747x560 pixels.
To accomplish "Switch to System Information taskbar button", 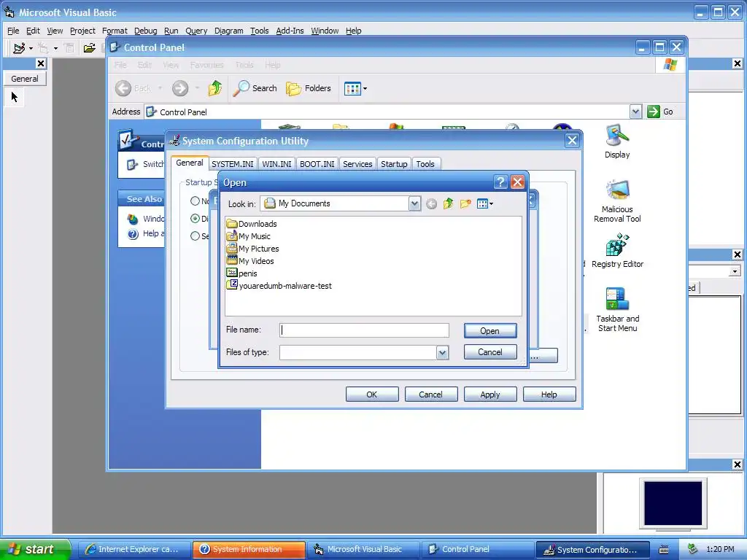I will click(x=249, y=550).
